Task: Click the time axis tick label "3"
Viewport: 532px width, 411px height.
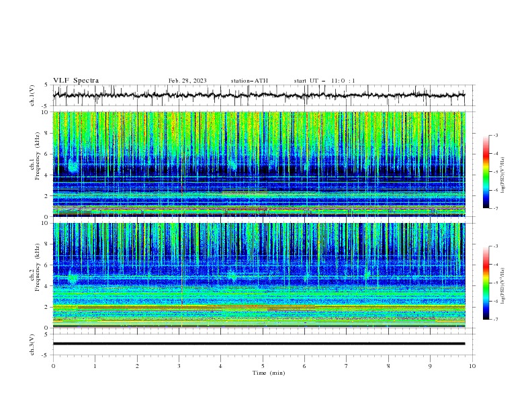Action: point(179,366)
